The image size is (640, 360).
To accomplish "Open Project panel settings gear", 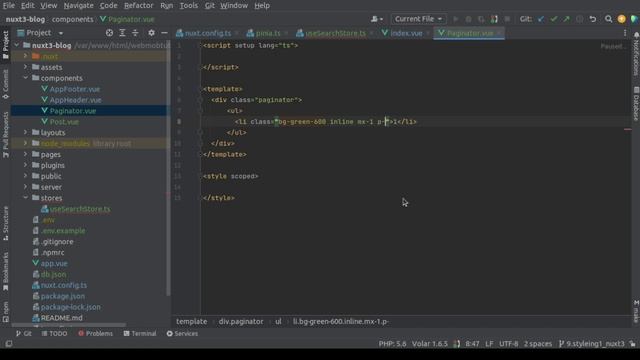I will pos(151,33).
